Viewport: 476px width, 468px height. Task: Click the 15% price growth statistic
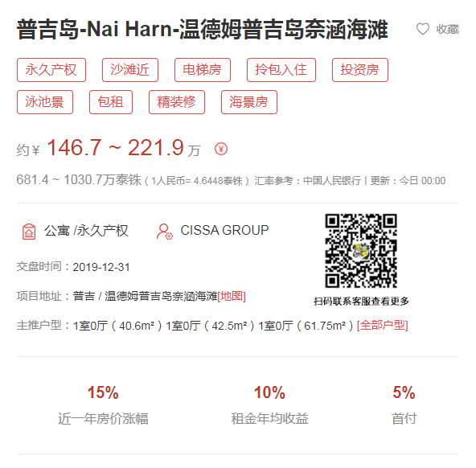[x=103, y=392]
